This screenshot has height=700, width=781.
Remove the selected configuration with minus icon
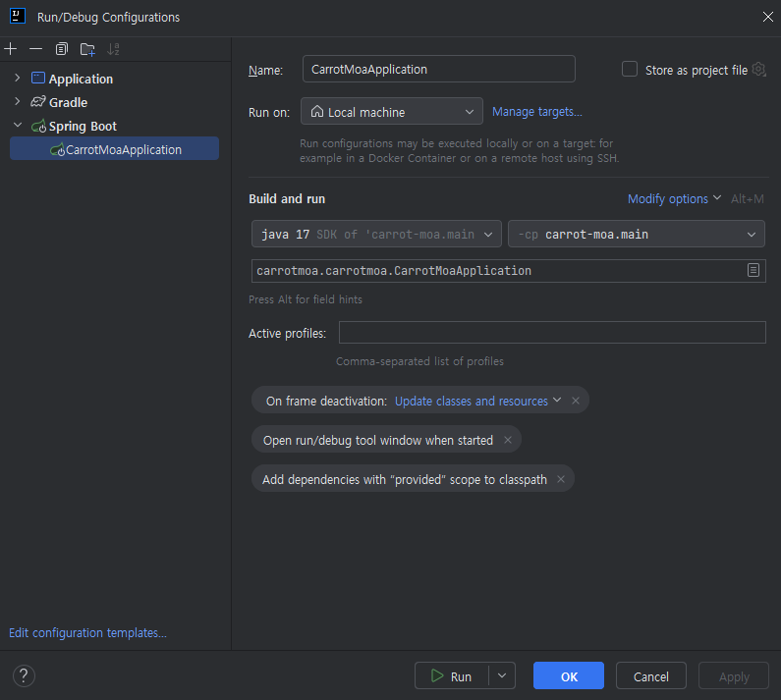[36, 49]
